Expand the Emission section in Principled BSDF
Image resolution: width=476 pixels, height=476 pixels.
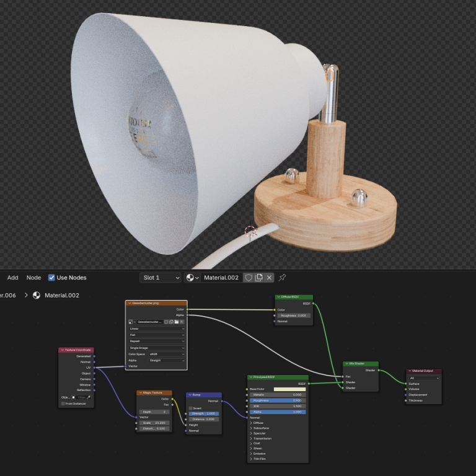[251, 453]
